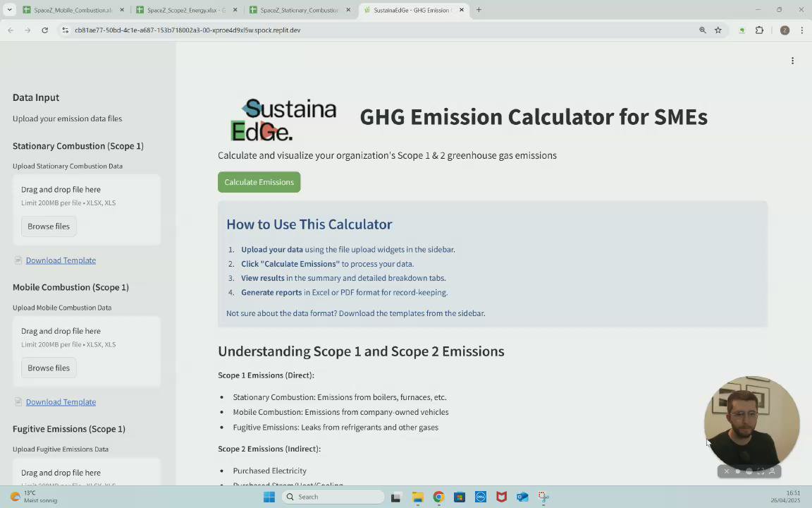
Task: Open Dell app from taskbar
Action: click(481, 497)
